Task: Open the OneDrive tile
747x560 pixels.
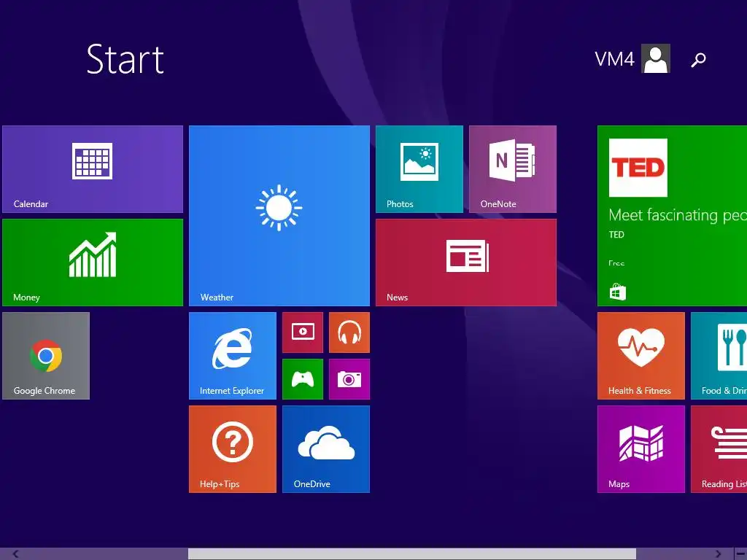Action: tap(326, 449)
